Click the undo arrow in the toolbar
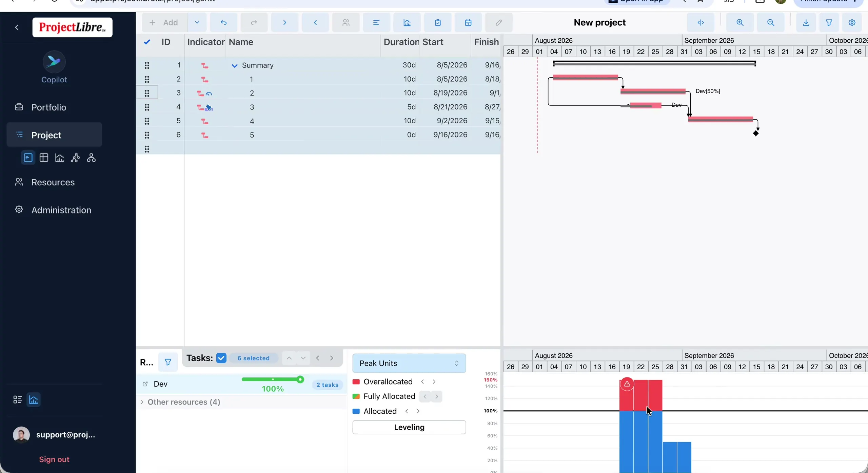868x473 pixels. click(x=223, y=23)
